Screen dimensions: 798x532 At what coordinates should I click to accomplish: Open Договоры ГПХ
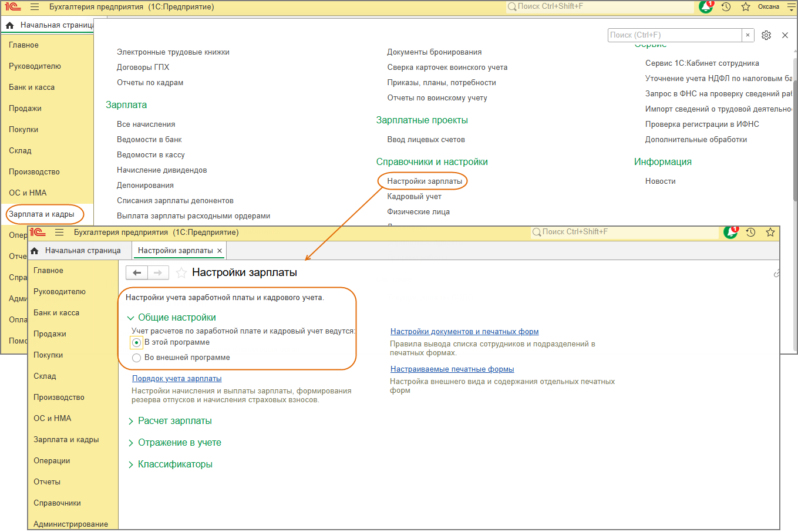[143, 68]
